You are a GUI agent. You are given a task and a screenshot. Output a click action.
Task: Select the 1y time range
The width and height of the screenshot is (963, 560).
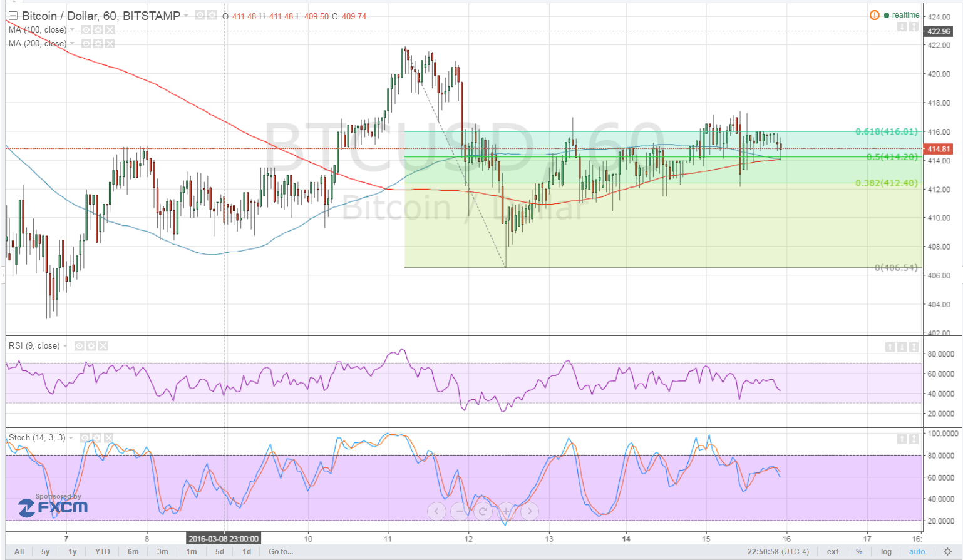[73, 552]
